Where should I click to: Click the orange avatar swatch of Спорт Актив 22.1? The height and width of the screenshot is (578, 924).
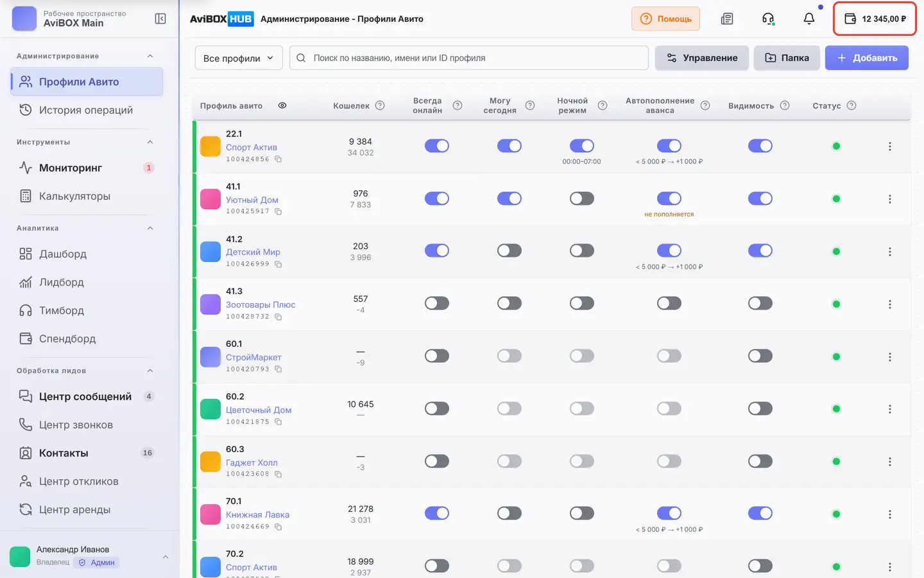coord(210,146)
